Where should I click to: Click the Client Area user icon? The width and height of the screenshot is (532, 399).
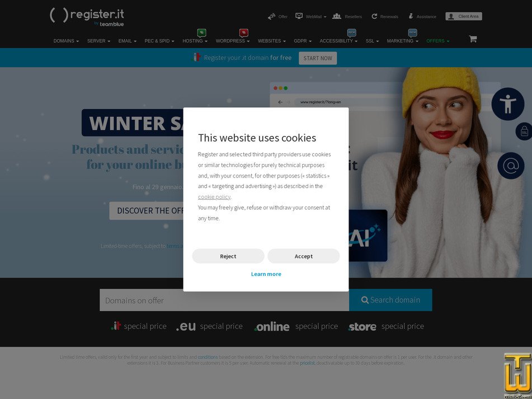(451, 16)
